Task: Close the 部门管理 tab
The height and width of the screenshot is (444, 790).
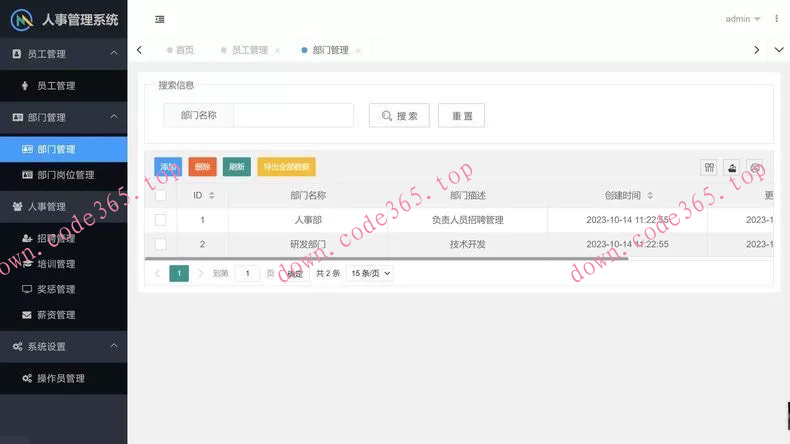Action: click(x=358, y=50)
